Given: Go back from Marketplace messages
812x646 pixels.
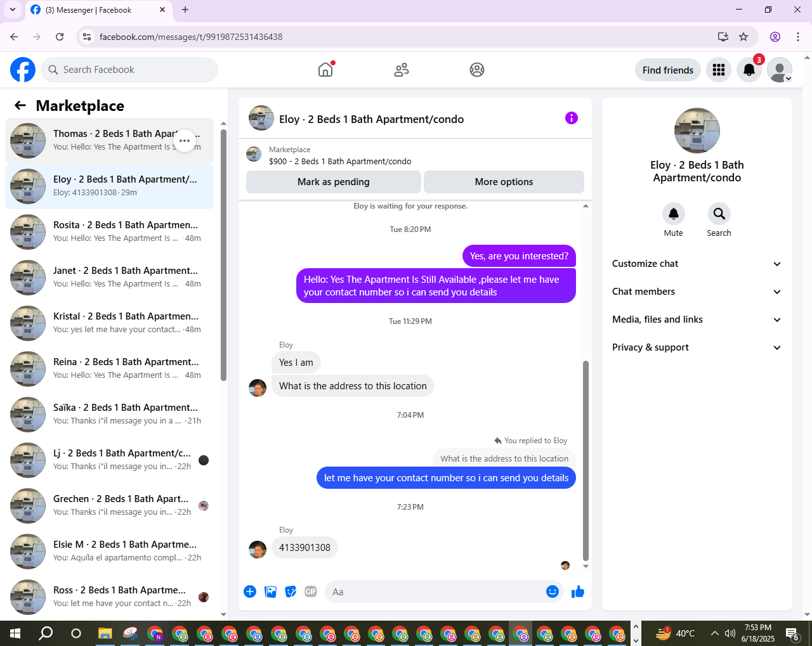Looking at the screenshot, I should pyautogui.click(x=20, y=105).
